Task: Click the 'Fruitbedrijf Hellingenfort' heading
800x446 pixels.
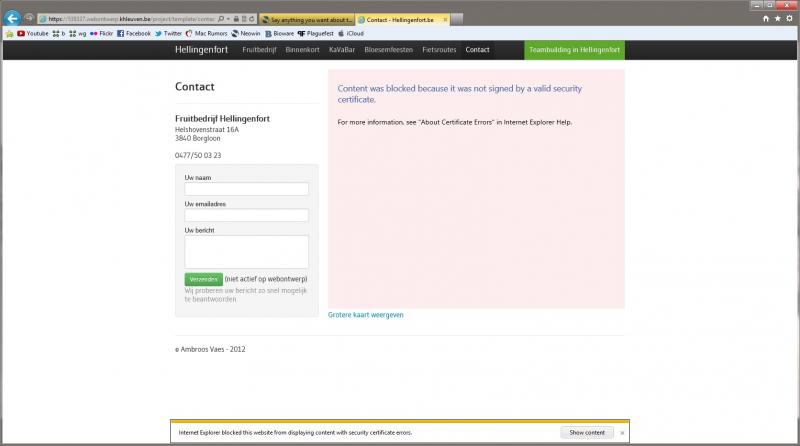Action: coord(222,118)
